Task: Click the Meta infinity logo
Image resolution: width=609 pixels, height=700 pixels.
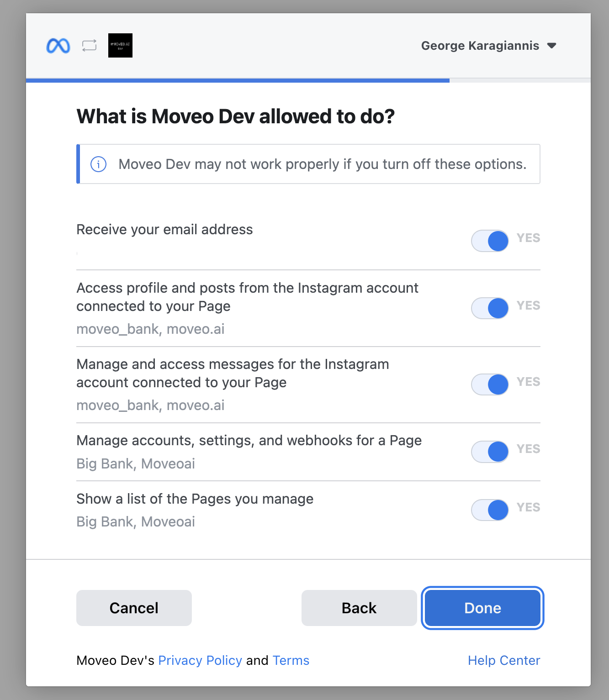Action: [58, 46]
